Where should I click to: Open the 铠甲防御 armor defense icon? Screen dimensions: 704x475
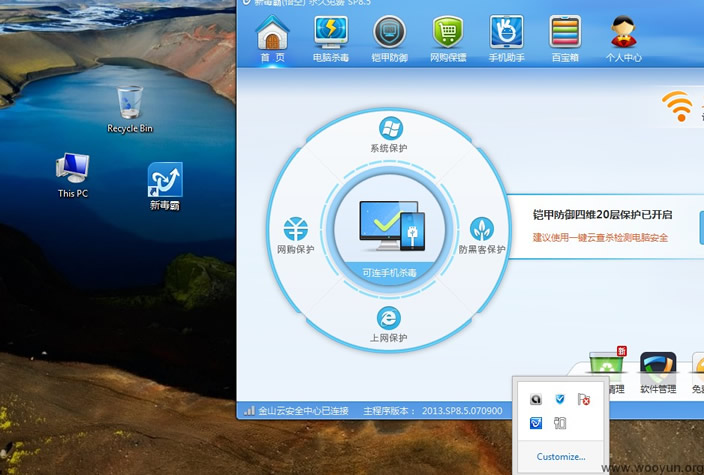389,38
